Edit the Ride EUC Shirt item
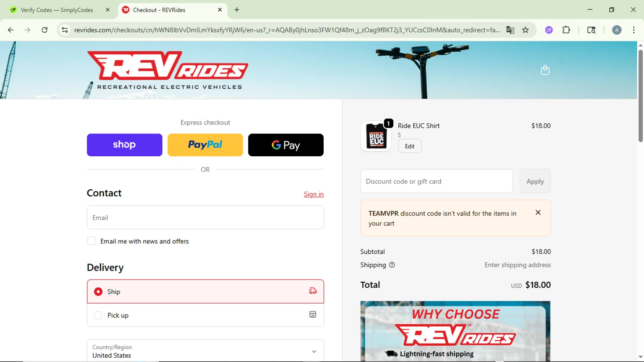Viewport: 644px width, 362px height. coord(410,146)
